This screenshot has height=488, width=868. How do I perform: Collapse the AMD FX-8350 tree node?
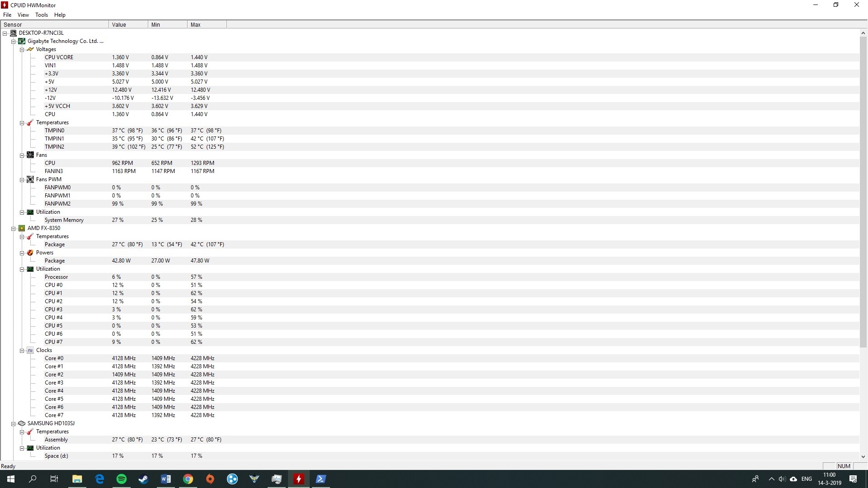[x=13, y=229]
